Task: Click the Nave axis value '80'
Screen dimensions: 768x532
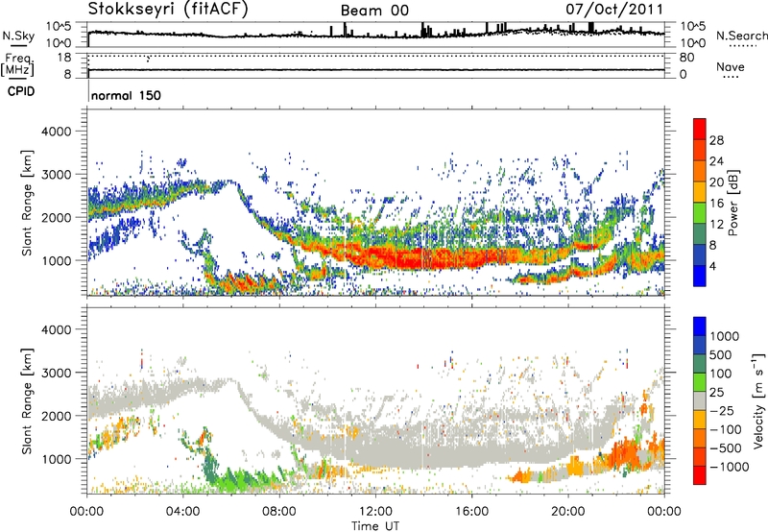Action: point(686,58)
